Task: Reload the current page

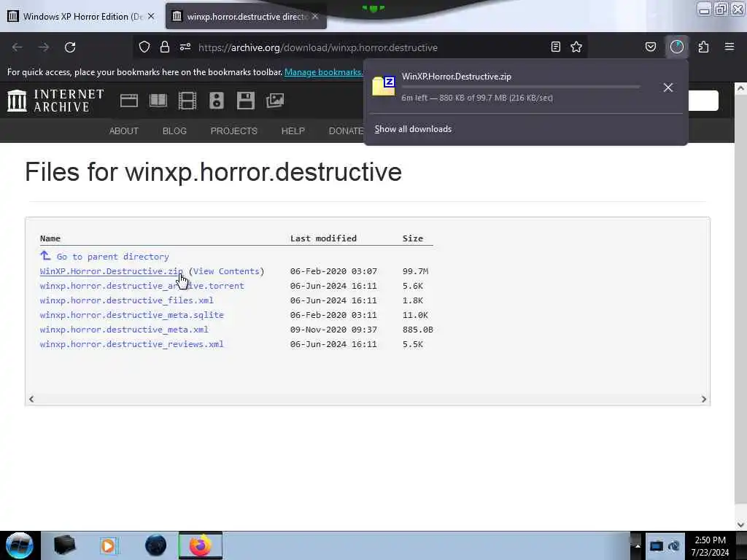Action: (70, 47)
